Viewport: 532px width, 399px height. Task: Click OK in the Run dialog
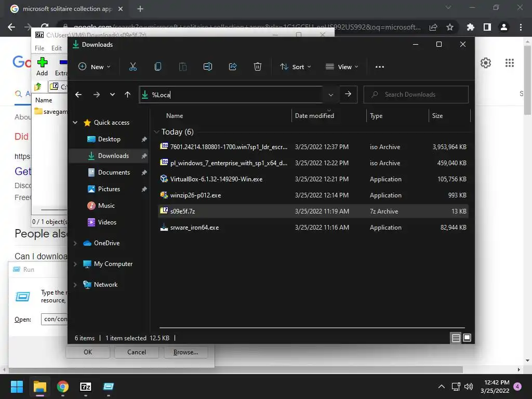[x=88, y=352]
